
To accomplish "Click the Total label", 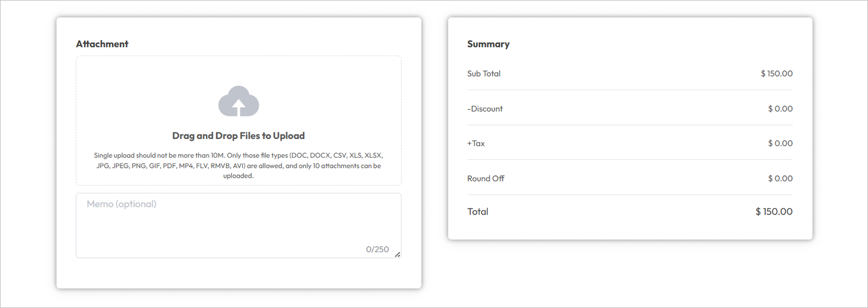I will (x=478, y=212).
